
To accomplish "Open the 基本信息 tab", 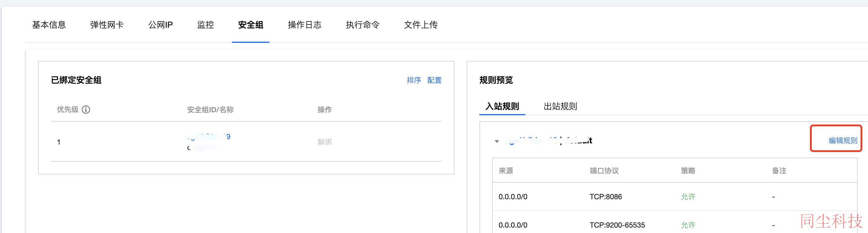I will pos(49,25).
